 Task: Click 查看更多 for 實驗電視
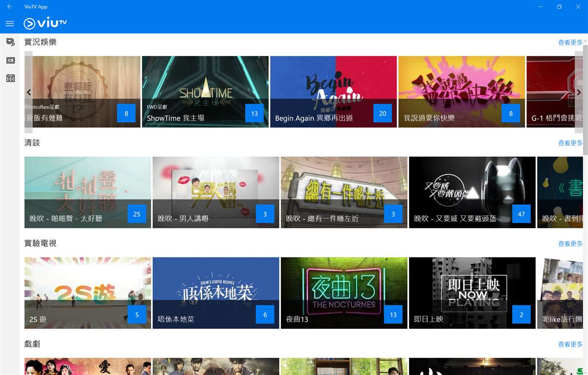tap(570, 244)
